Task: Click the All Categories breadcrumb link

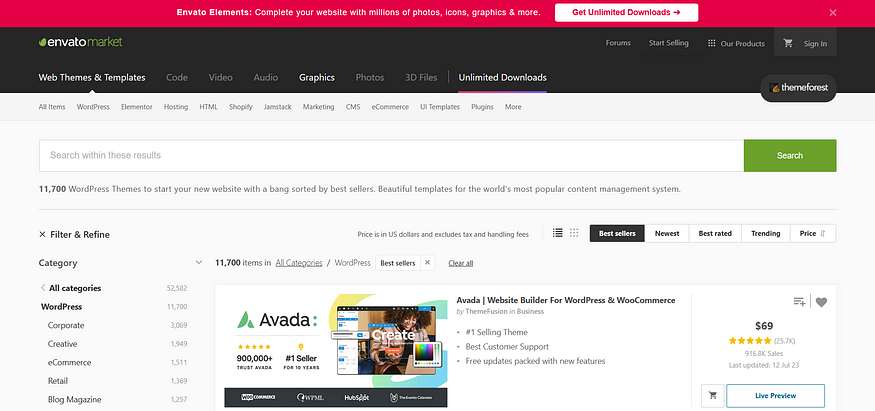Action: coord(299,263)
